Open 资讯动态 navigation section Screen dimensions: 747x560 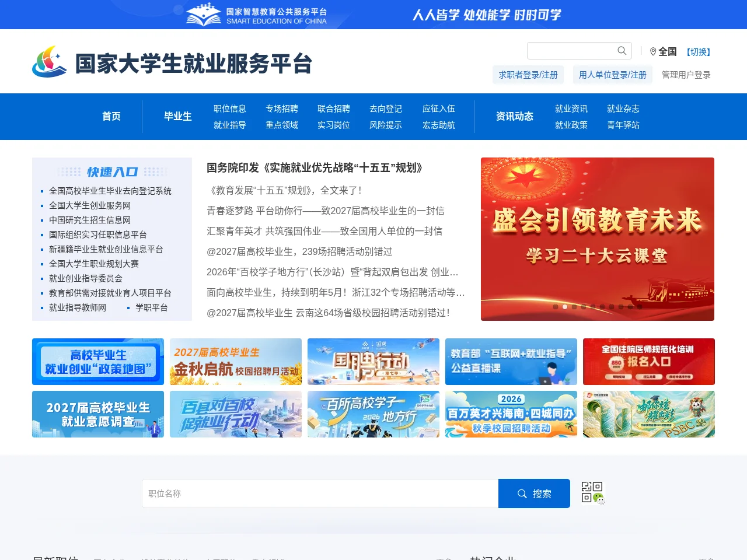(515, 116)
